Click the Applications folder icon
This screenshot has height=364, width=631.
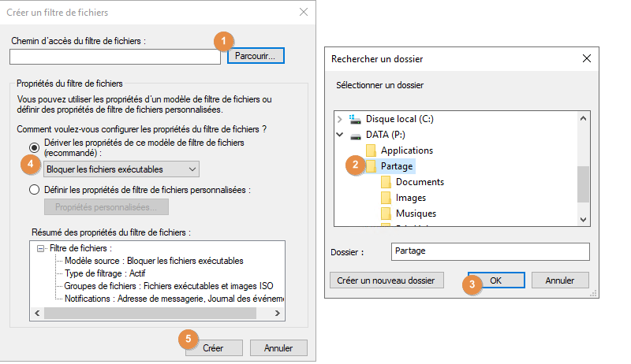(x=371, y=150)
